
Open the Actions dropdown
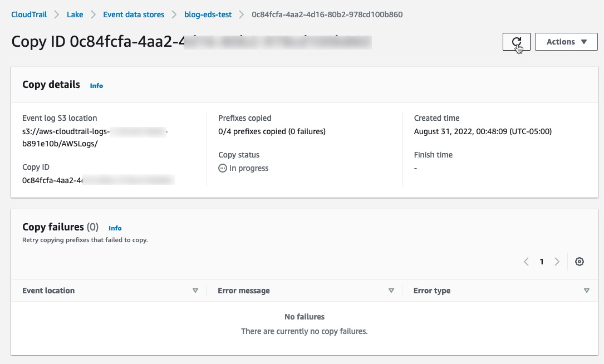tap(566, 41)
